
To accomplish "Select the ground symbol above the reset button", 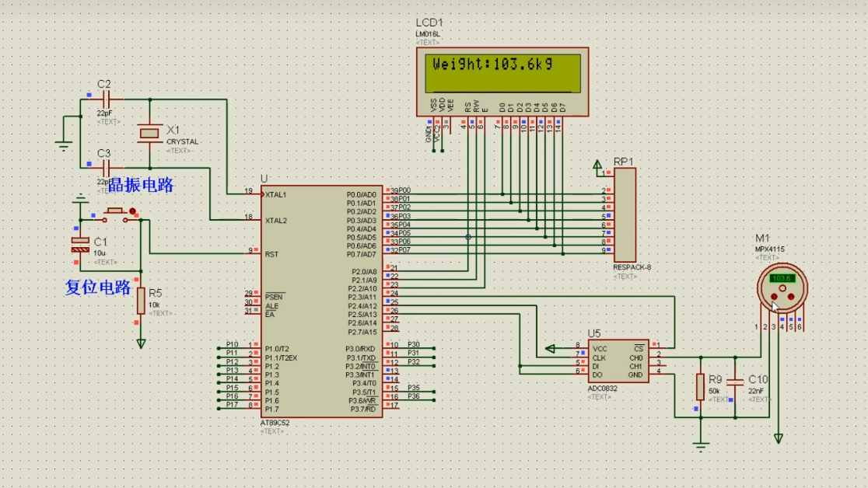I will (x=81, y=199).
